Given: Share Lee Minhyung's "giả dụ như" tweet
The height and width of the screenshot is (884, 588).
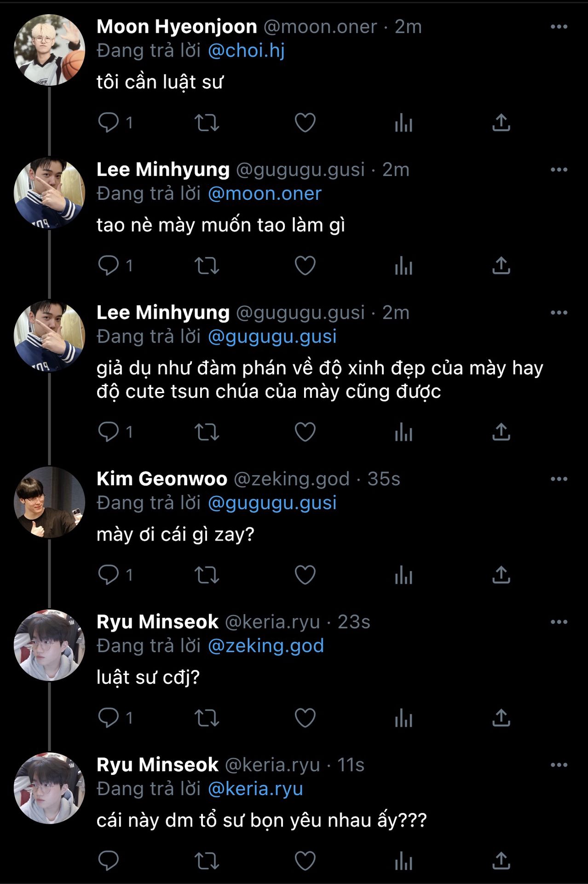Looking at the screenshot, I should click(x=501, y=432).
